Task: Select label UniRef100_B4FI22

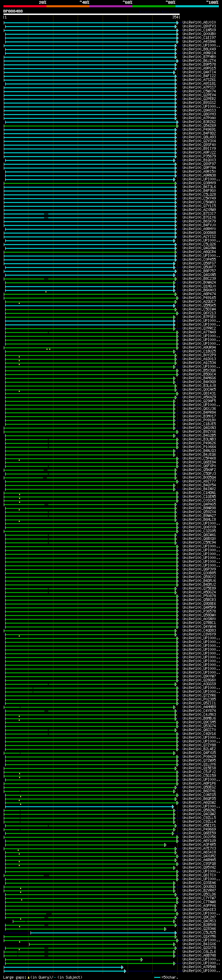Action: point(199,76)
